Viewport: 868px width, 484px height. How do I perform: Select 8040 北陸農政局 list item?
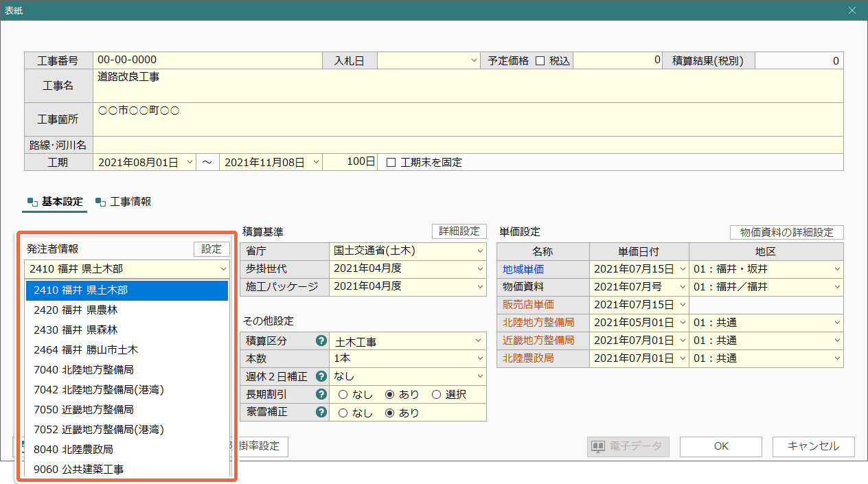(x=127, y=450)
